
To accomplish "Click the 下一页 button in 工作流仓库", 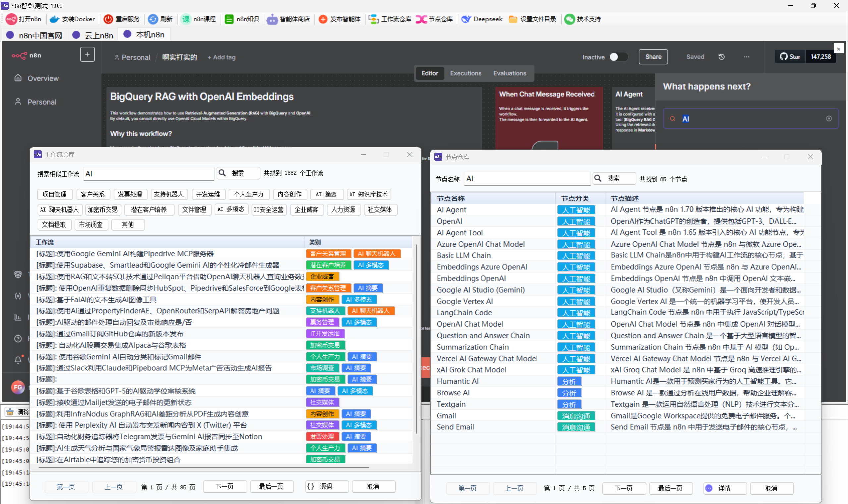I will click(225, 487).
